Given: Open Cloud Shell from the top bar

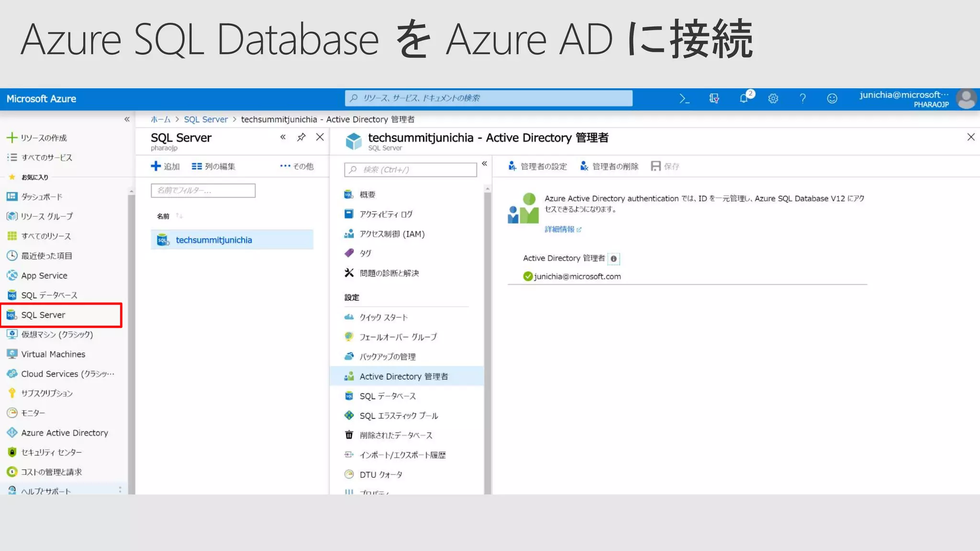Looking at the screenshot, I should point(684,99).
